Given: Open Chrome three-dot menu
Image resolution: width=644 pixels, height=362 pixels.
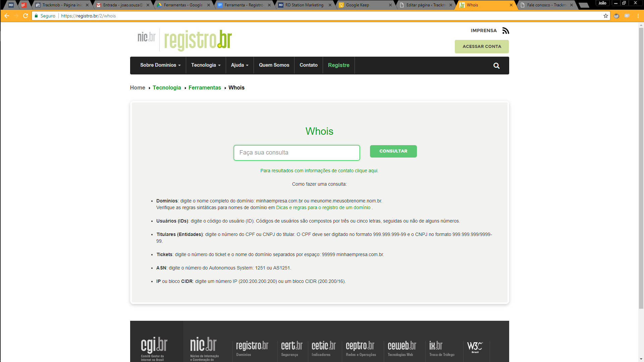Looking at the screenshot, I should tap(638, 16).
